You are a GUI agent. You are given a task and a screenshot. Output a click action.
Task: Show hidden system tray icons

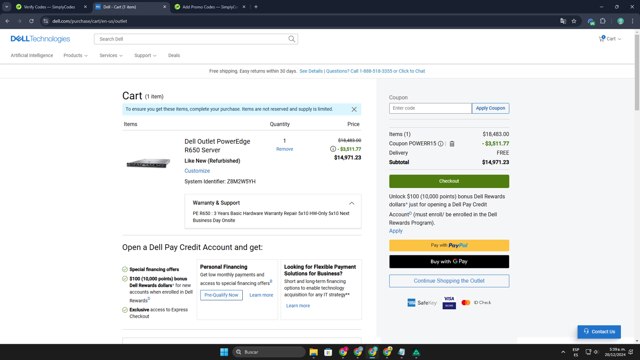click(x=563, y=352)
